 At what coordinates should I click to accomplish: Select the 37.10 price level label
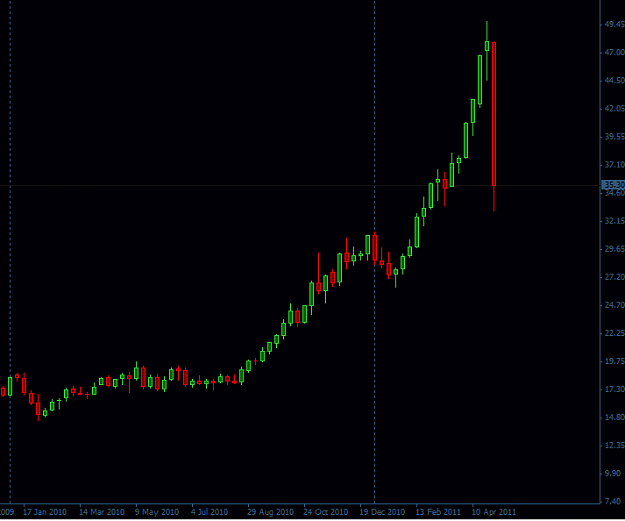click(614, 165)
